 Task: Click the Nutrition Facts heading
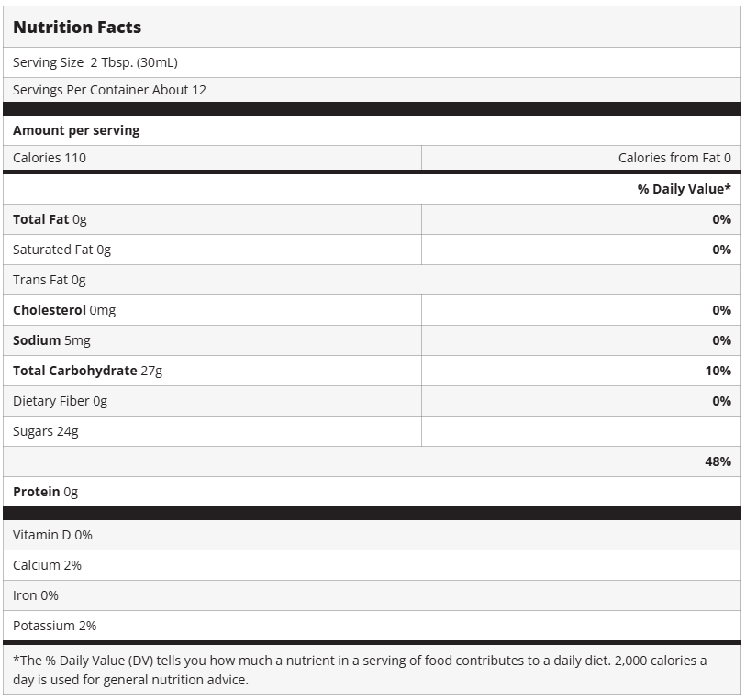click(77, 28)
